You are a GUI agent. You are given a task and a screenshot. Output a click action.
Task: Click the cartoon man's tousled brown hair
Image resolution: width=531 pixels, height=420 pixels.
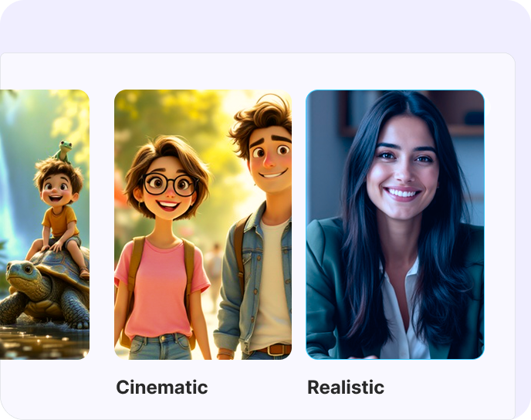(x=262, y=120)
